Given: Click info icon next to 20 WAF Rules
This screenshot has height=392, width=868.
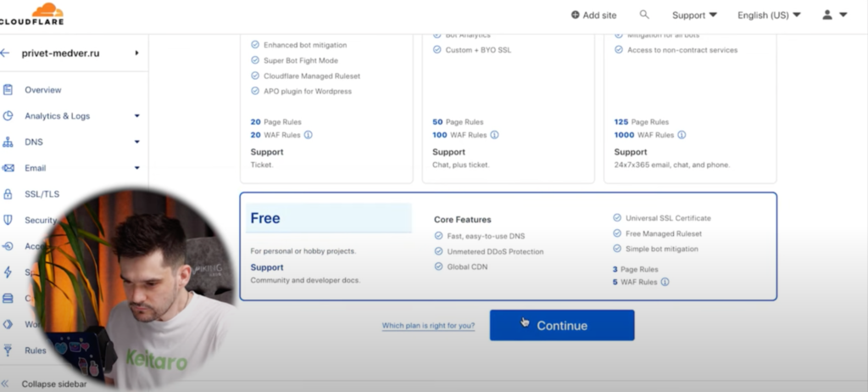Looking at the screenshot, I should [309, 135].
